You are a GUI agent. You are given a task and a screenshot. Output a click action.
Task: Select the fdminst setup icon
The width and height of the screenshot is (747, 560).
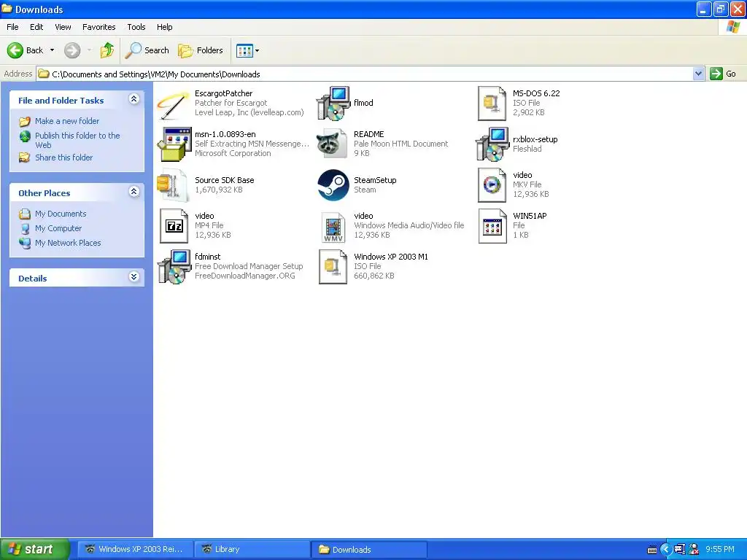[174, 267]
